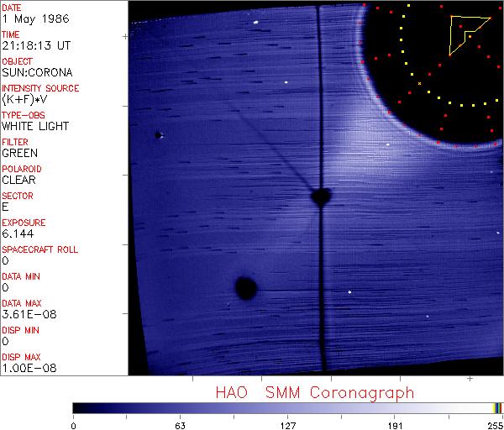Click the orange x marking sun center
504x430 pixels.
point(419,83)
